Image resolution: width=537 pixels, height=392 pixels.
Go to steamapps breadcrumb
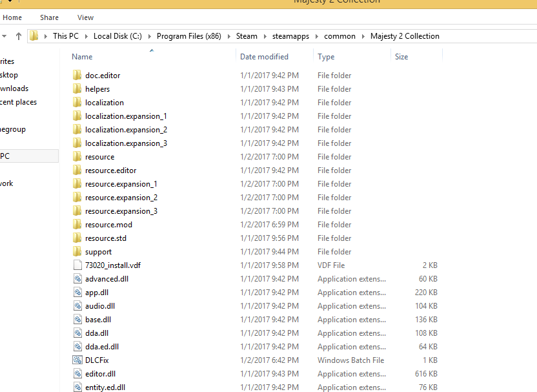click(290, 36)
